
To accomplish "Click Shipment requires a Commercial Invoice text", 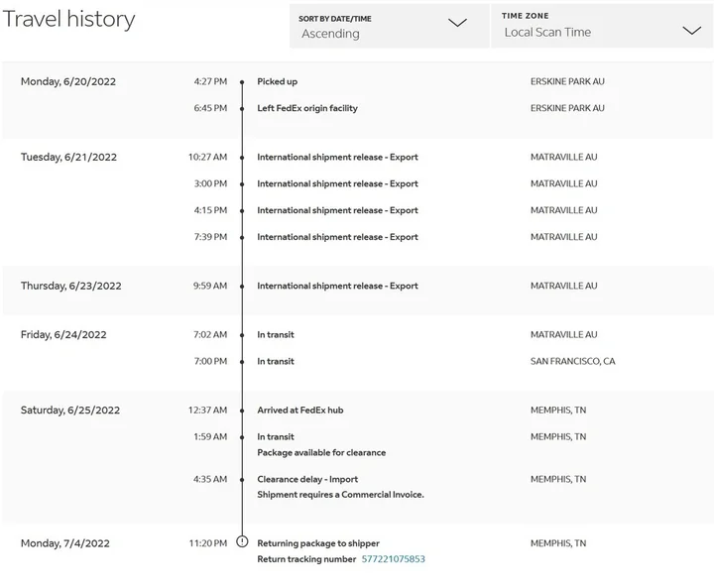I will tap(340, 495).
